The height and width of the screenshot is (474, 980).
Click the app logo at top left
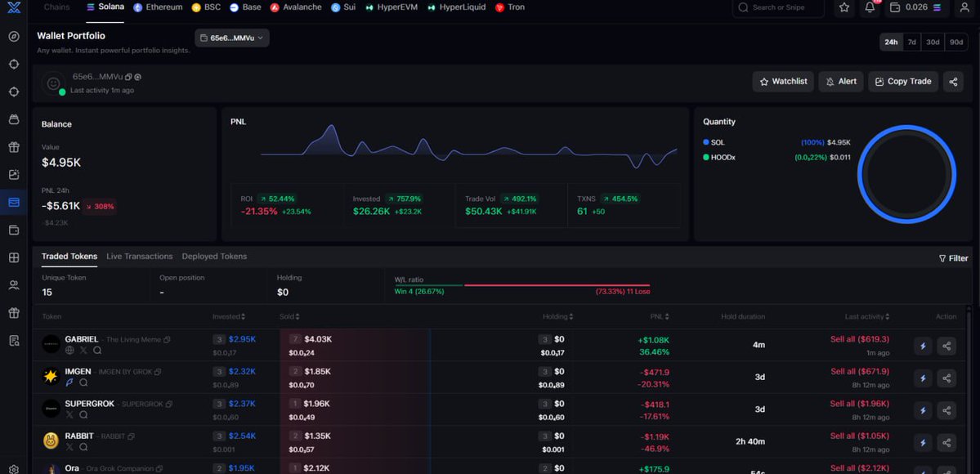[x=14, y=7]
